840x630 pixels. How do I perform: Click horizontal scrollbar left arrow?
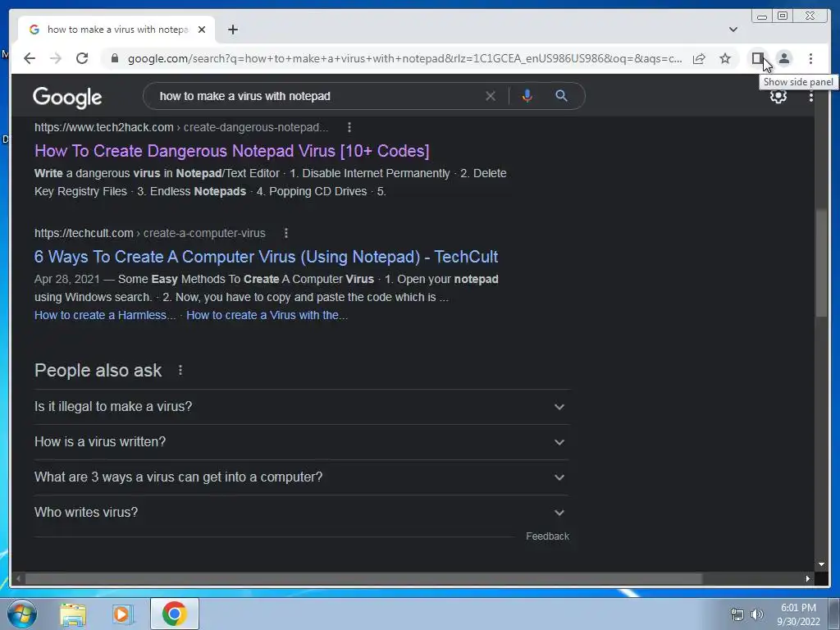point(18,578)
